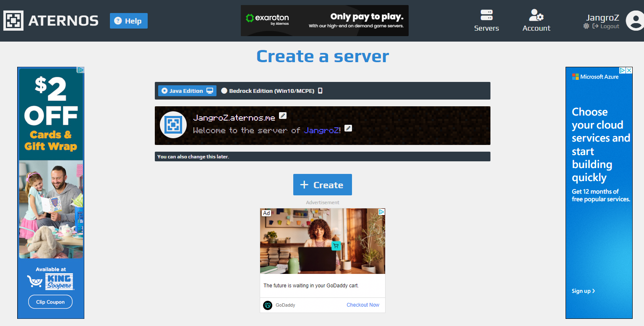The height and width of the screenshot is (326, 644).
Task: Select the Bedrock Edition radio button
Action: [224, 90]
